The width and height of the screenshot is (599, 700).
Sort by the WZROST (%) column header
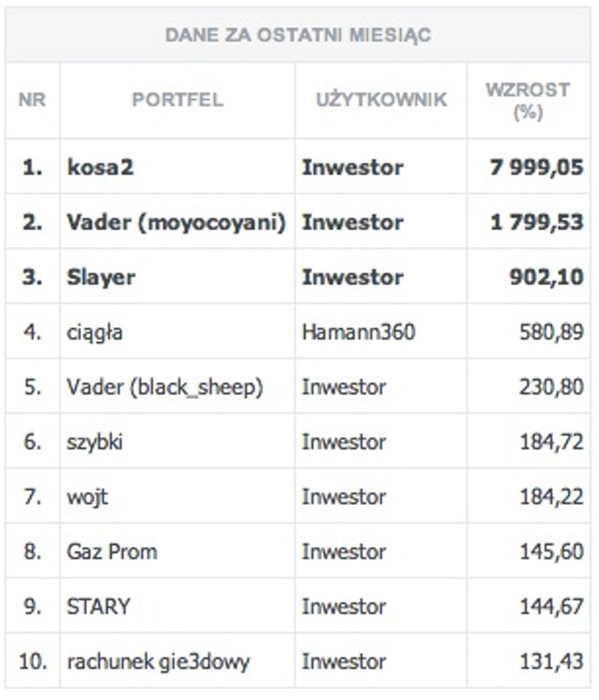tap(527, 101)
